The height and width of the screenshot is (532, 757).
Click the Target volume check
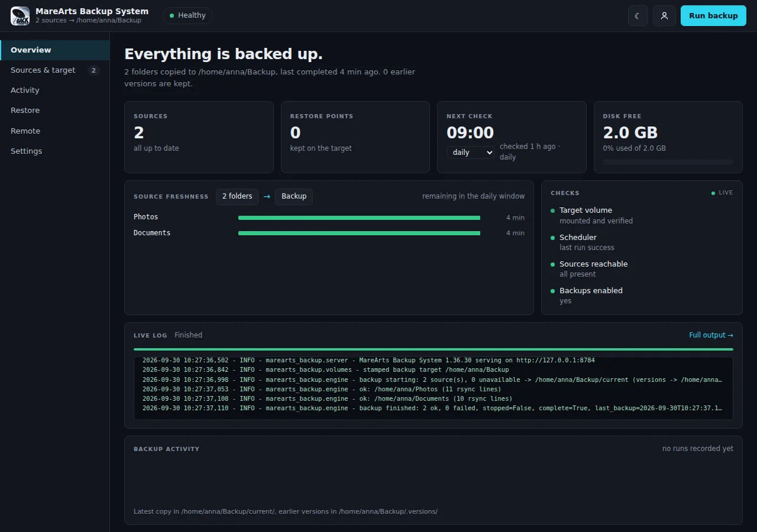(642, 215)
